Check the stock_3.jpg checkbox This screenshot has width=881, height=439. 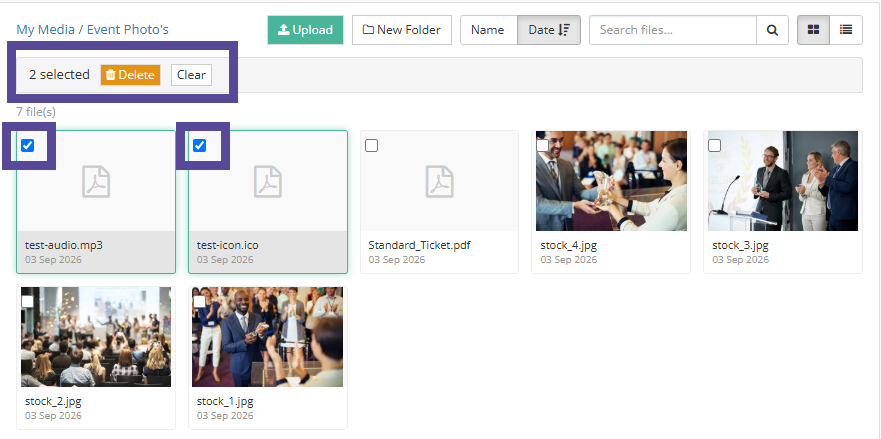(715, 146)
